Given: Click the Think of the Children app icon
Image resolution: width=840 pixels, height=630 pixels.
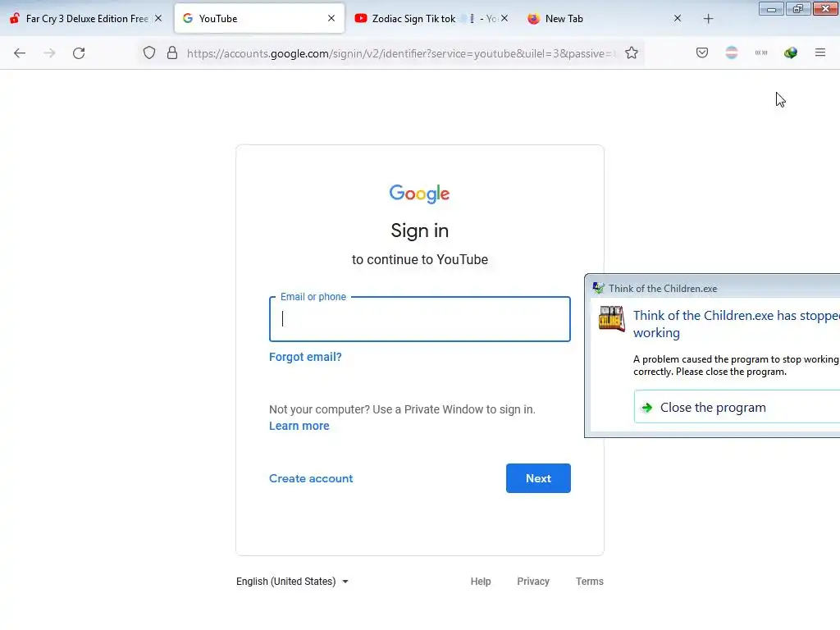Looking at the screenshot, I should [611, 319].
